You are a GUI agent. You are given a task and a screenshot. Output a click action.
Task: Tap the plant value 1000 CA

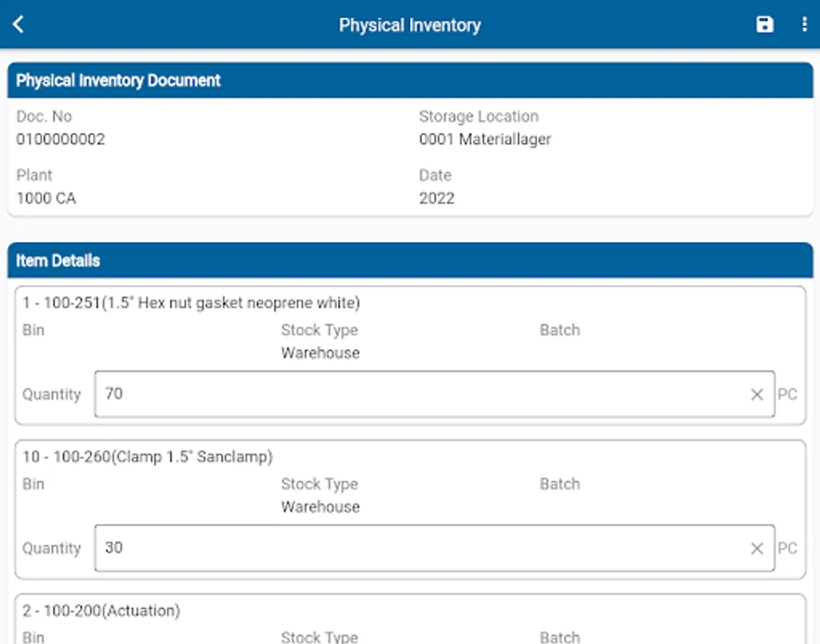[46, 198]
